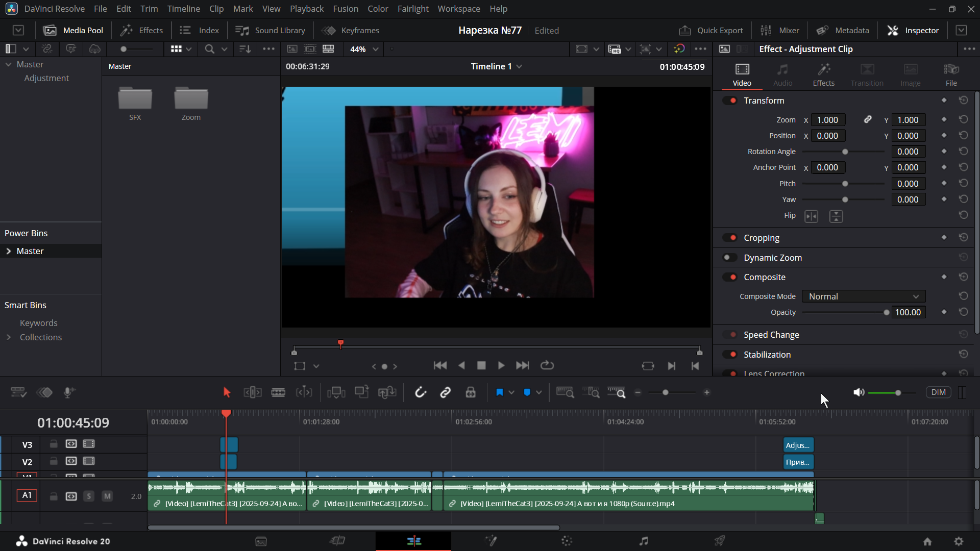Reset the Transform section
This screenshot has height=551, width=980.
[x=963, y=101]
